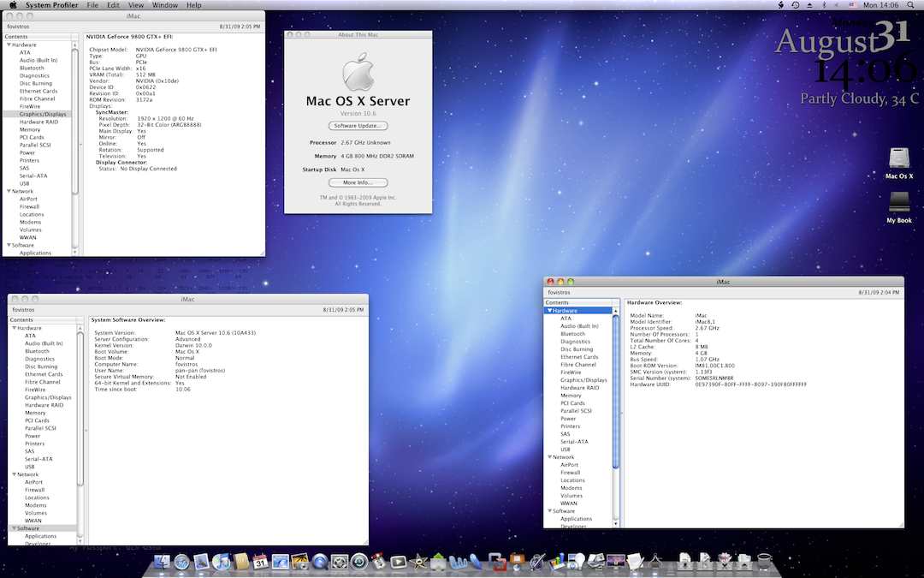Collapse Hardware in the Hardware Overview window
The width and height of the screenshot is (924, 578).
coord(550,310)
